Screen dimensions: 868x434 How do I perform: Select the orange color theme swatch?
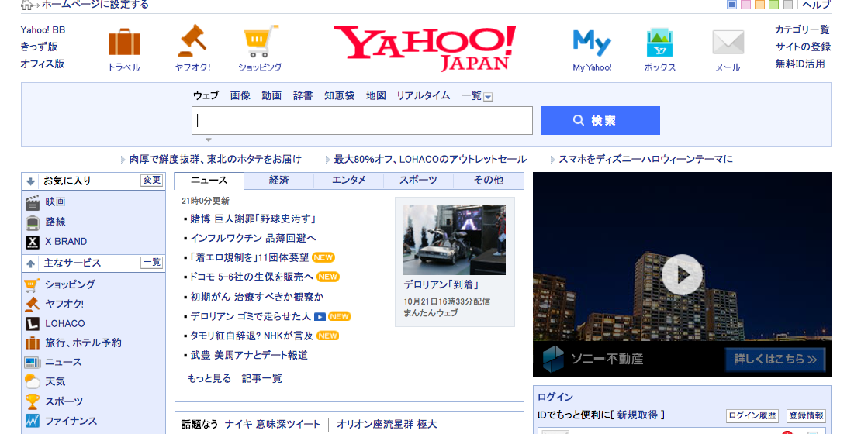point(759,5)
